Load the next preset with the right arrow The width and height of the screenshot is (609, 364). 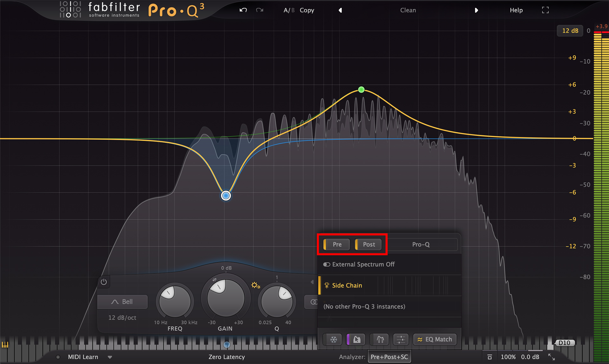pos(476,10)
